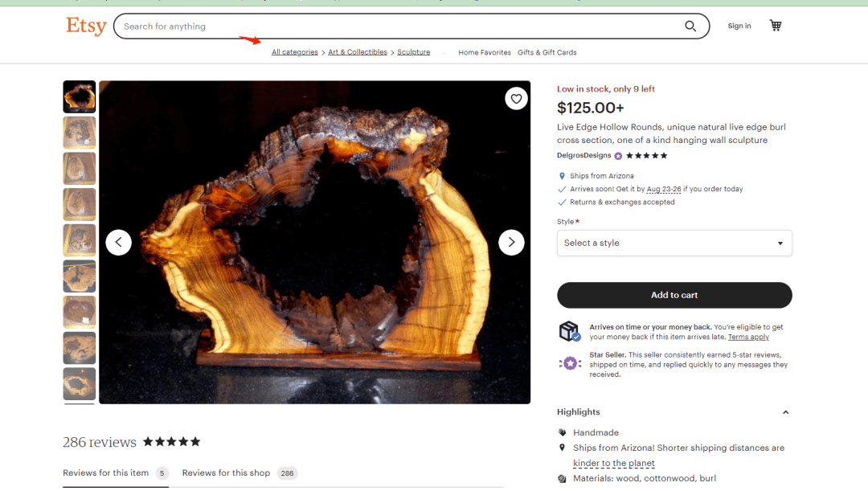Open the DelgrosDesigns shop link
Viewport: 868px width, 491px height.
[x=583, y=156]
